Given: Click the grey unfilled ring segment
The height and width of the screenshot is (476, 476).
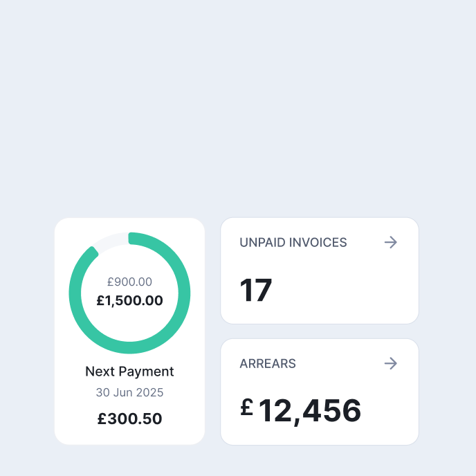Looking at the screenshot, I should point(109,241).
